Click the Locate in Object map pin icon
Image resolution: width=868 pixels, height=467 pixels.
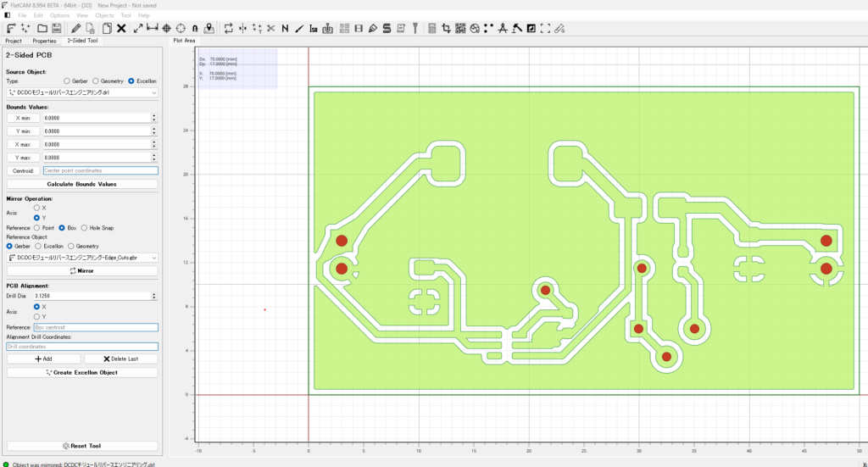click(209, 28)
